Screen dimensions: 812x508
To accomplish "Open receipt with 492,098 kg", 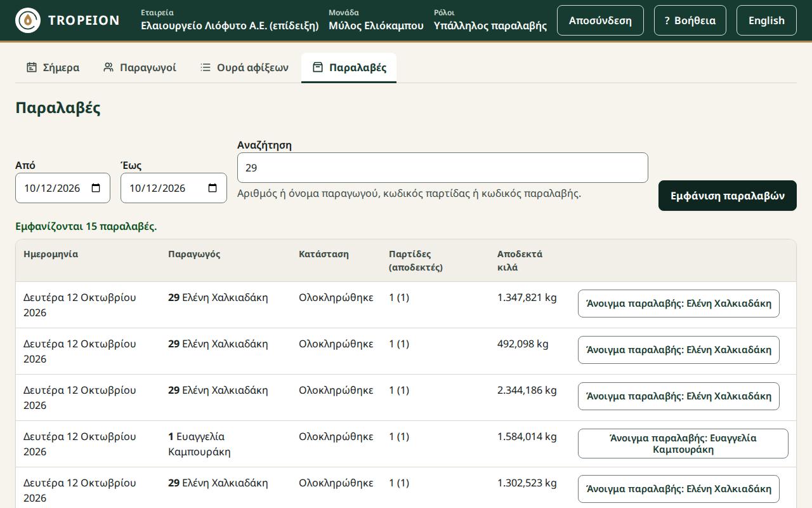I will 679,350.
